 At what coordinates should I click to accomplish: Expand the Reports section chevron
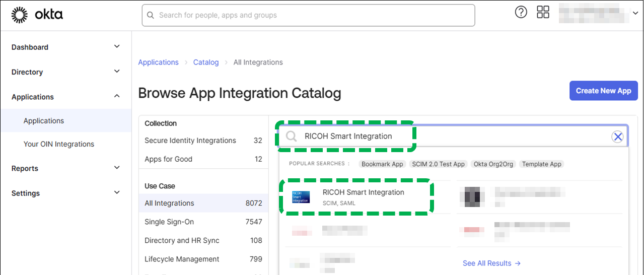pyautogui.click(x=117, y=168)
